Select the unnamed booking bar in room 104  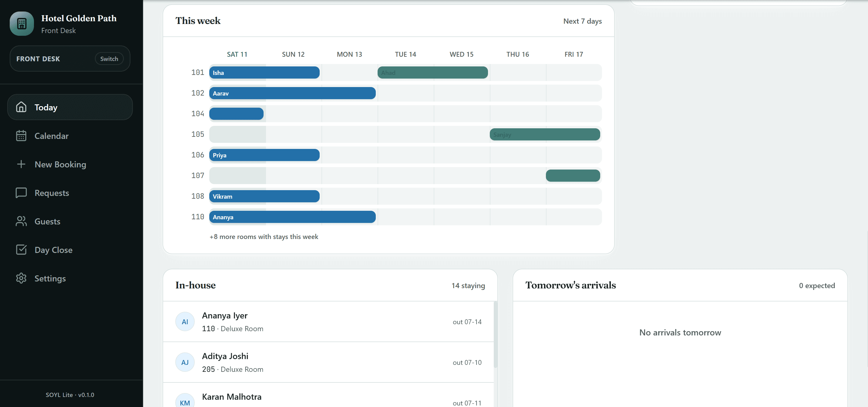(236, 113)
